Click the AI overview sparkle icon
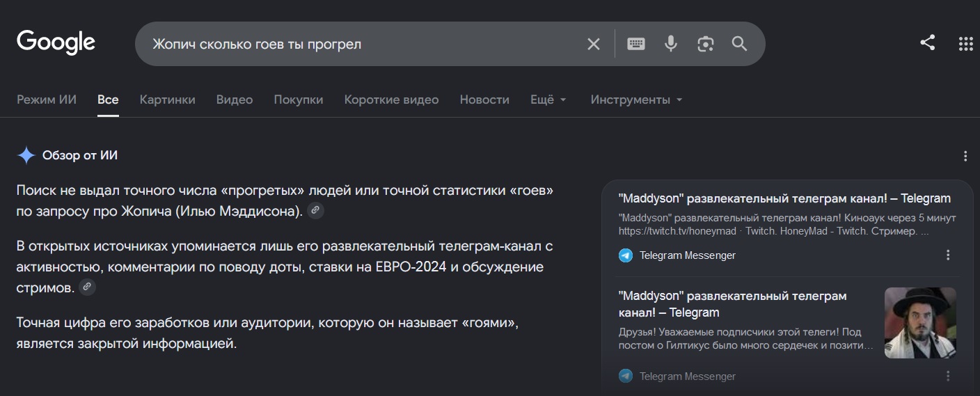980x396 pixels. 26,155
